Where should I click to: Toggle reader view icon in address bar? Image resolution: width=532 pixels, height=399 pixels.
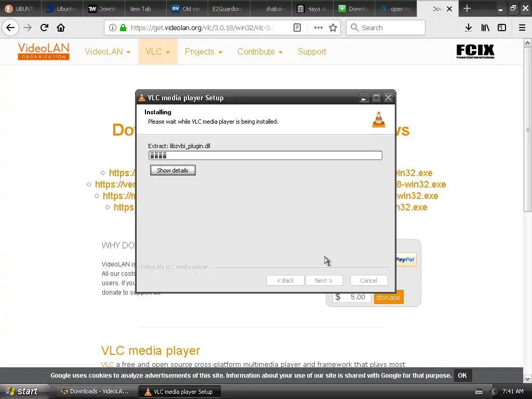point(297,28)
